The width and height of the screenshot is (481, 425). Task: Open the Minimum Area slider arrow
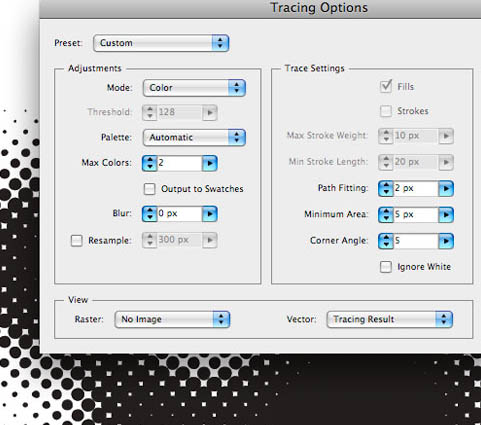pyautogui.click(x=446, y=215)
